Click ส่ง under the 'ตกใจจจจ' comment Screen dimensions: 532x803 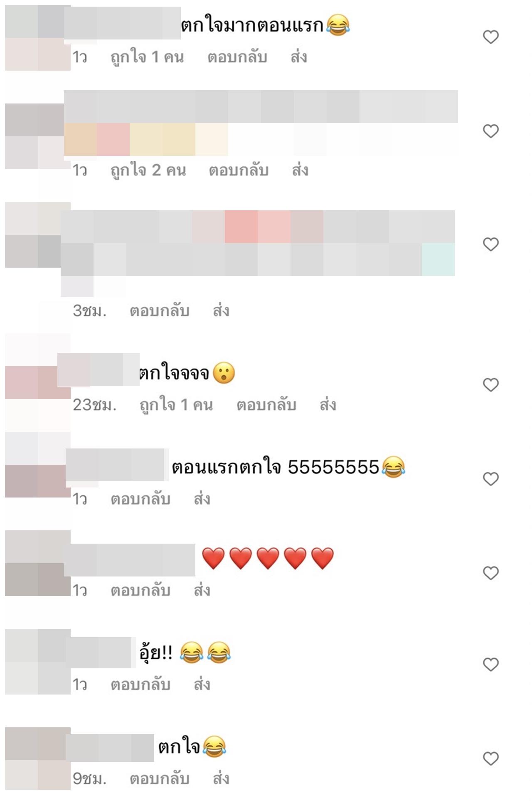tap(328, 404)
